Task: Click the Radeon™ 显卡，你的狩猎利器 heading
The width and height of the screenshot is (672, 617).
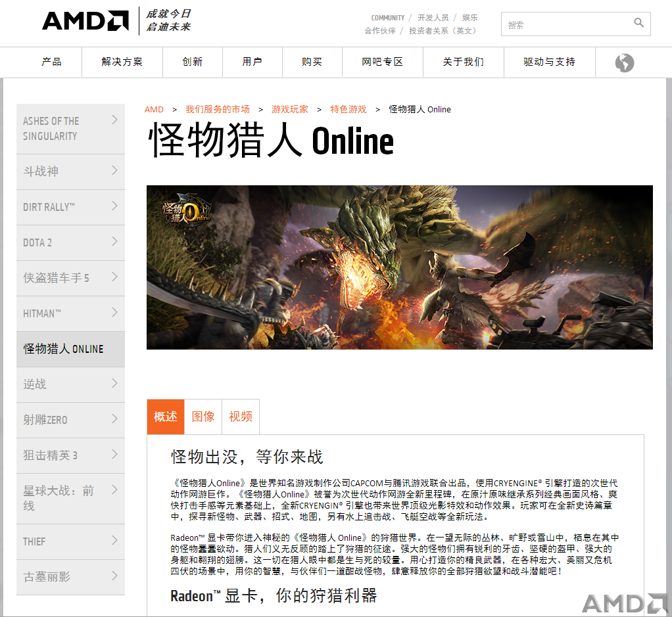Action: click(x=274, y=595)
